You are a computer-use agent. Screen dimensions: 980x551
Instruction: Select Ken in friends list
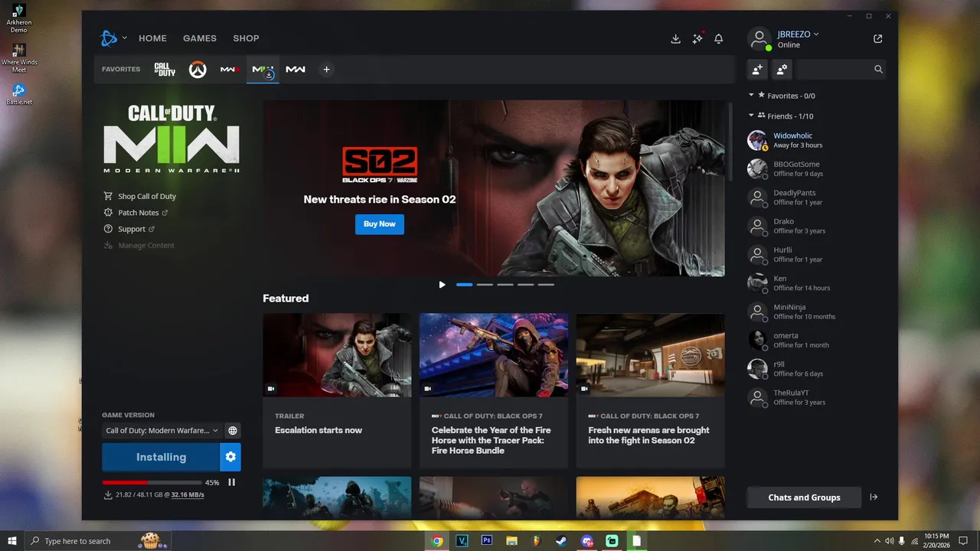click(815, 283)
